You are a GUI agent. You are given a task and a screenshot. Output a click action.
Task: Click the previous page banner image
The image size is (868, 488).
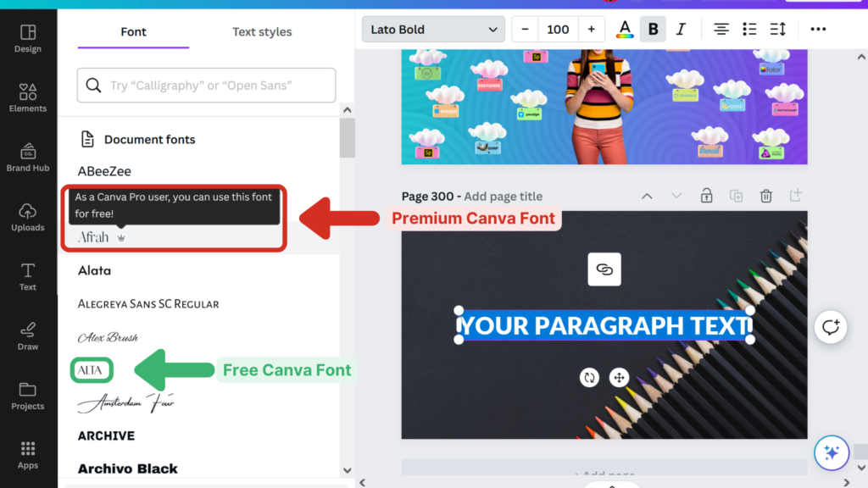click(604, 107)
